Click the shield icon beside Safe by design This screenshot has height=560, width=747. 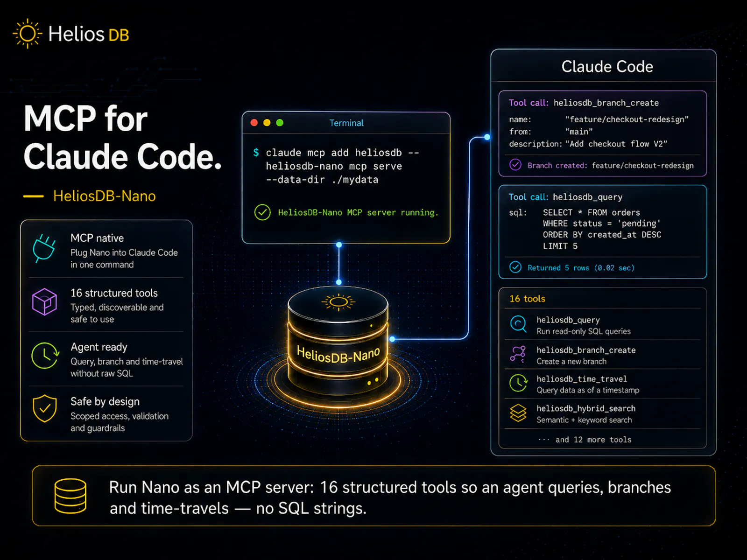[45, 408]
